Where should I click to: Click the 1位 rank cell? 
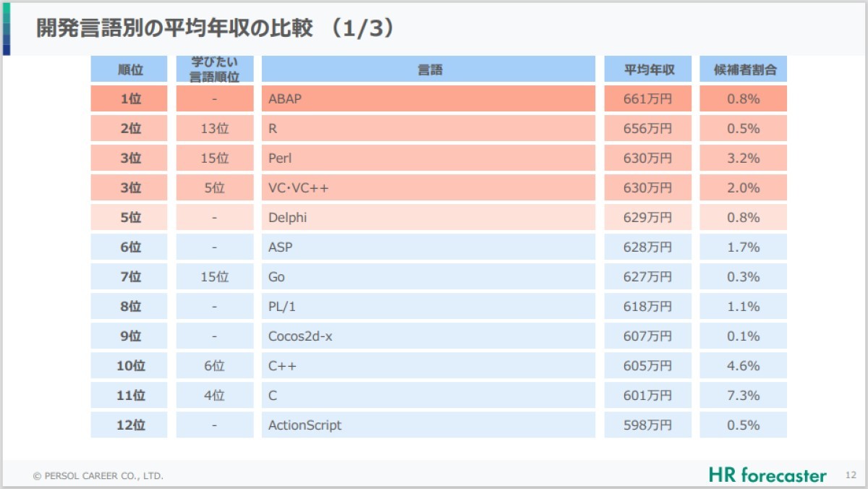(129, 98)
